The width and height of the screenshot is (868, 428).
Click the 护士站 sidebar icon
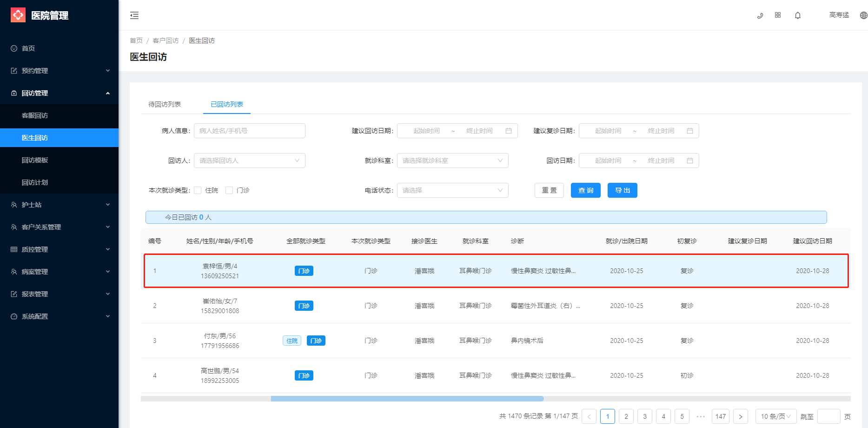pyautogui.click(x=14, y=205)
